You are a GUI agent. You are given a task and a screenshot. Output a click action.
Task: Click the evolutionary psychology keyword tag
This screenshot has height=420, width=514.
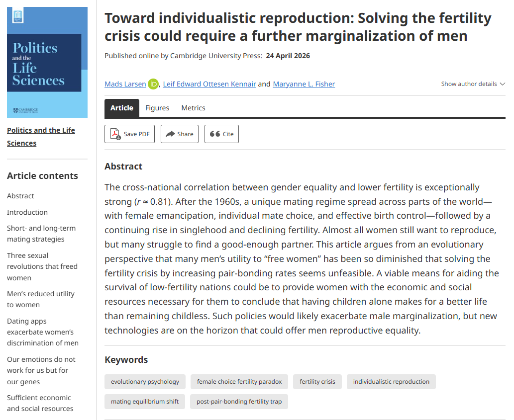point(145,382)
